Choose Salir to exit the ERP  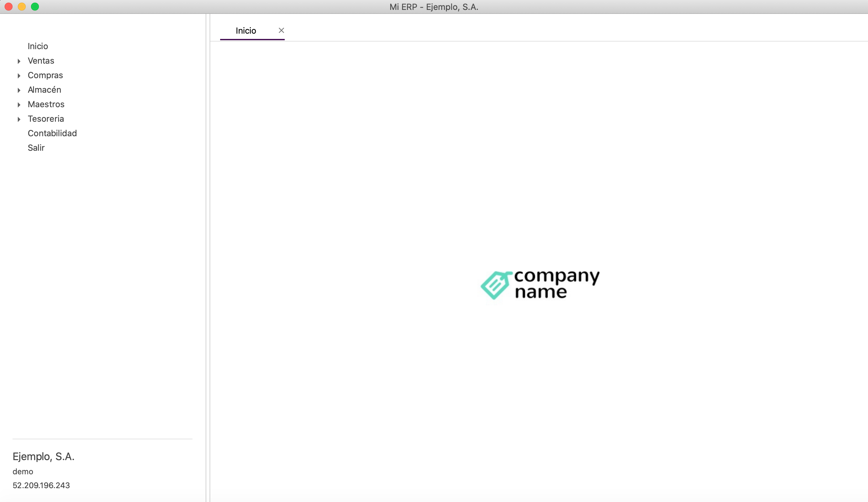coord(36,147)
